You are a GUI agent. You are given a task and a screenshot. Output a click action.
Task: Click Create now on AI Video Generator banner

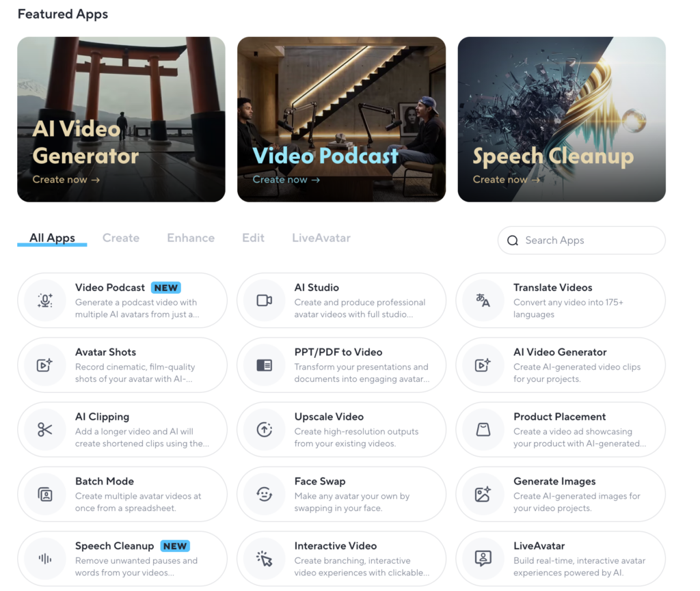(66, 179)
